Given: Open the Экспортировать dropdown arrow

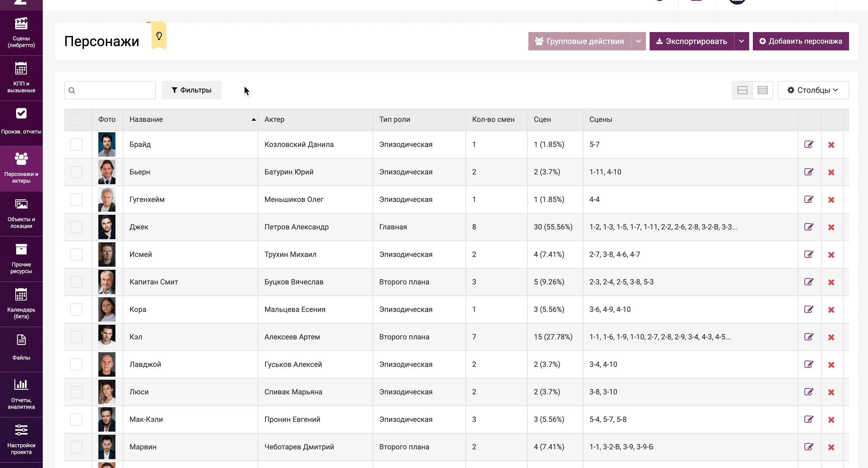Looking at the screenshot, I should [741, 42].
